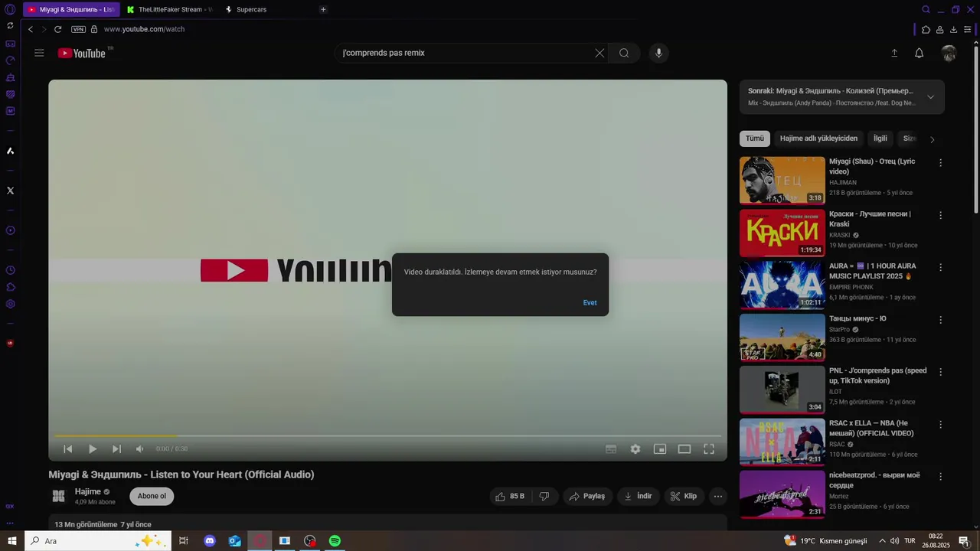This screenshot has width=980, height=551.
Task: Skip to next video in player
Action: point(116,449)
